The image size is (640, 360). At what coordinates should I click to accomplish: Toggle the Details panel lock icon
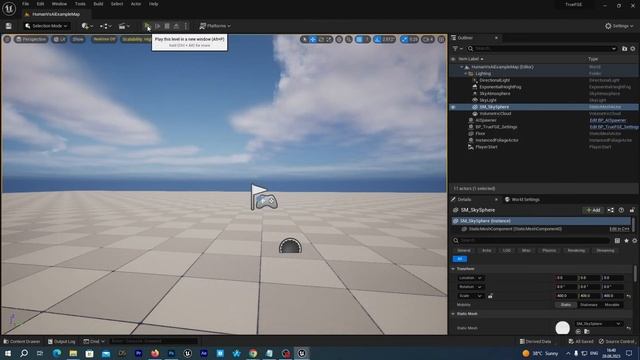632,210
